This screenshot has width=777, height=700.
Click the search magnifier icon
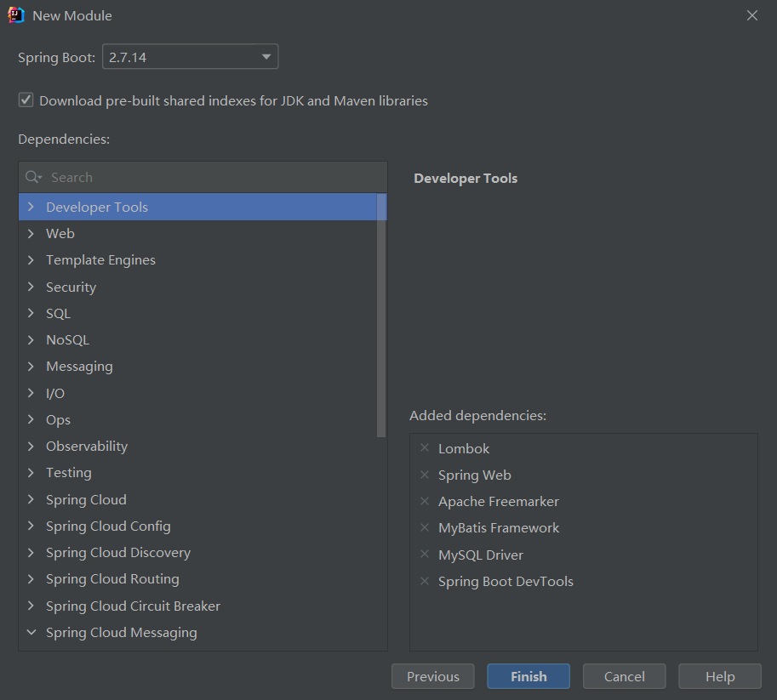(x=33, y=177)
